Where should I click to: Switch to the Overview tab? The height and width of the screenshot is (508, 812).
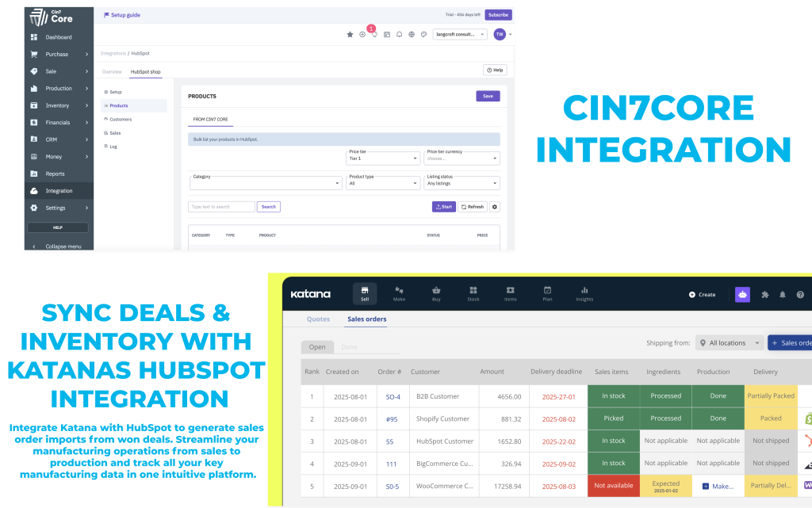coord(112,72)
